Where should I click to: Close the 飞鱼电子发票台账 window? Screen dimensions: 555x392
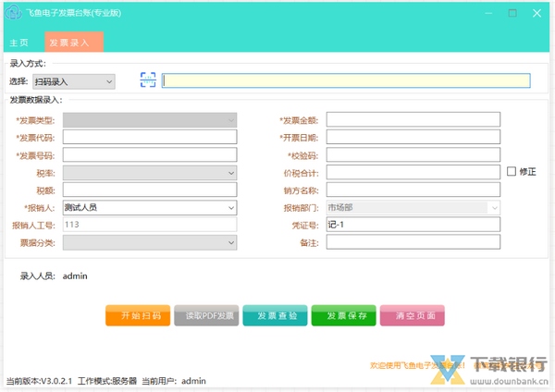point(536,13)
